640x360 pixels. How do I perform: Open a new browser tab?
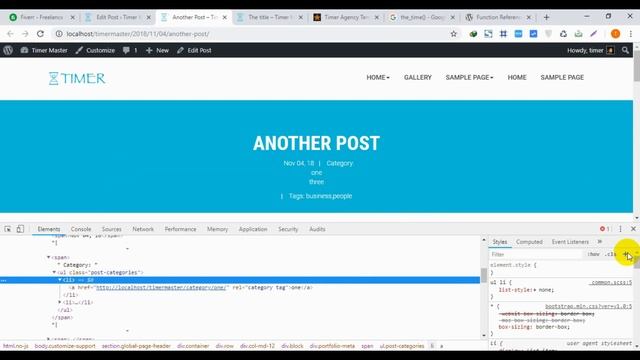tap(547, 17)
